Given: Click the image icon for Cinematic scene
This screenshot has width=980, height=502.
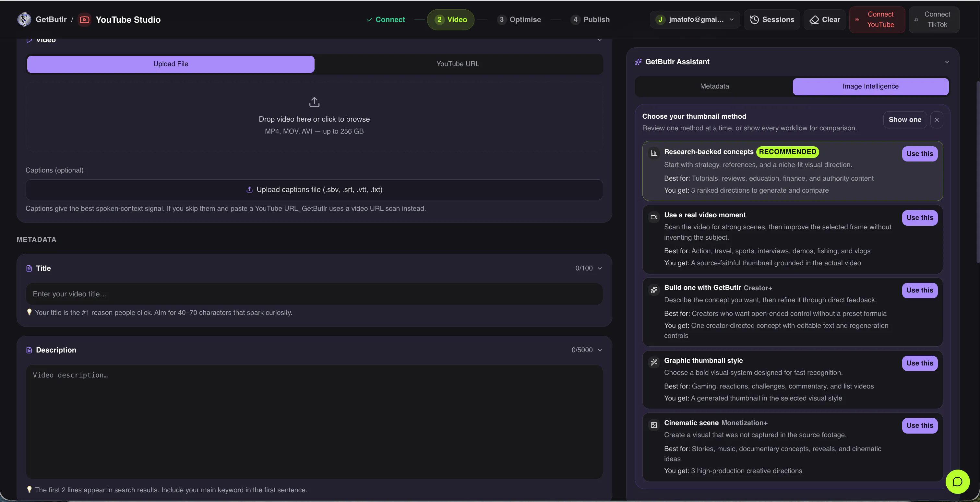Looking at the screenshot, I should pos(653,425).
